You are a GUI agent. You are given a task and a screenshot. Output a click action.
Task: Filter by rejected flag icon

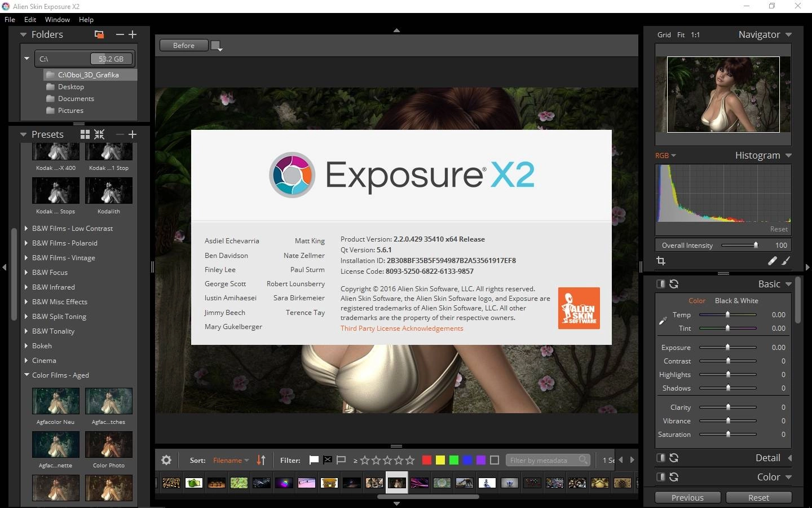tap(328, 460)
